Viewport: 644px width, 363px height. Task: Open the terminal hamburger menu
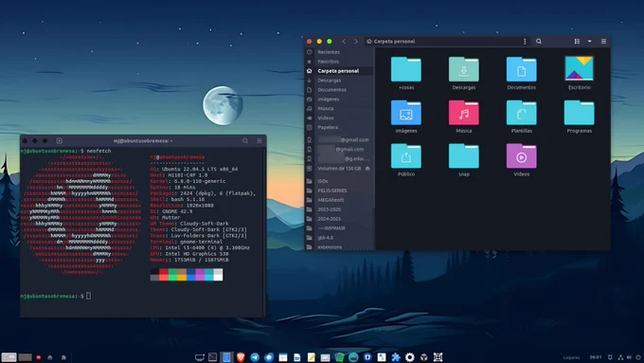click(259, 141)
